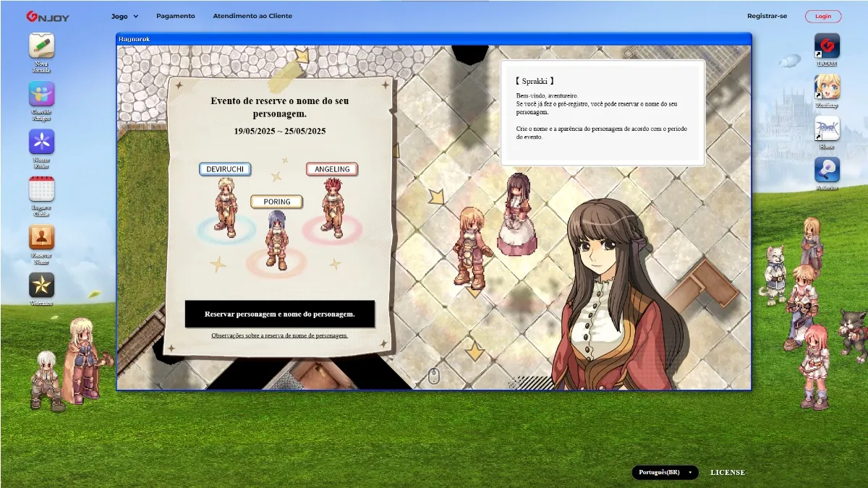This screenshot has height=488, width=868.
Task: Open the Reservar Nome icon
Action: (x=41, y=237)
